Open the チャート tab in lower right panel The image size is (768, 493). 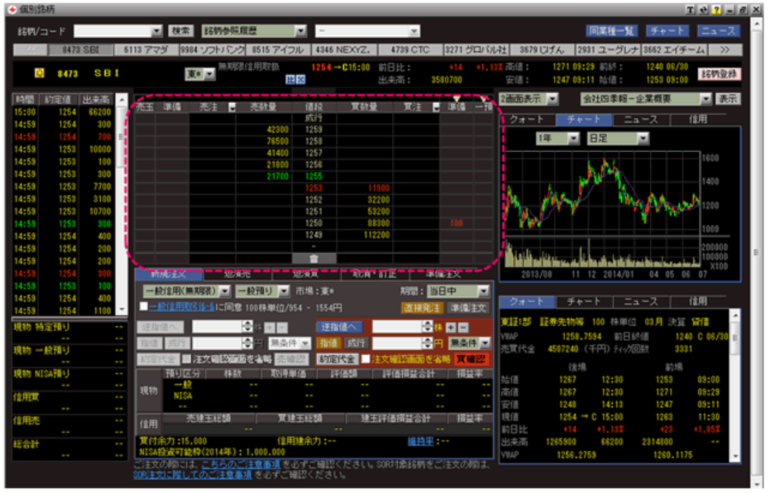(x=584, y=302)
